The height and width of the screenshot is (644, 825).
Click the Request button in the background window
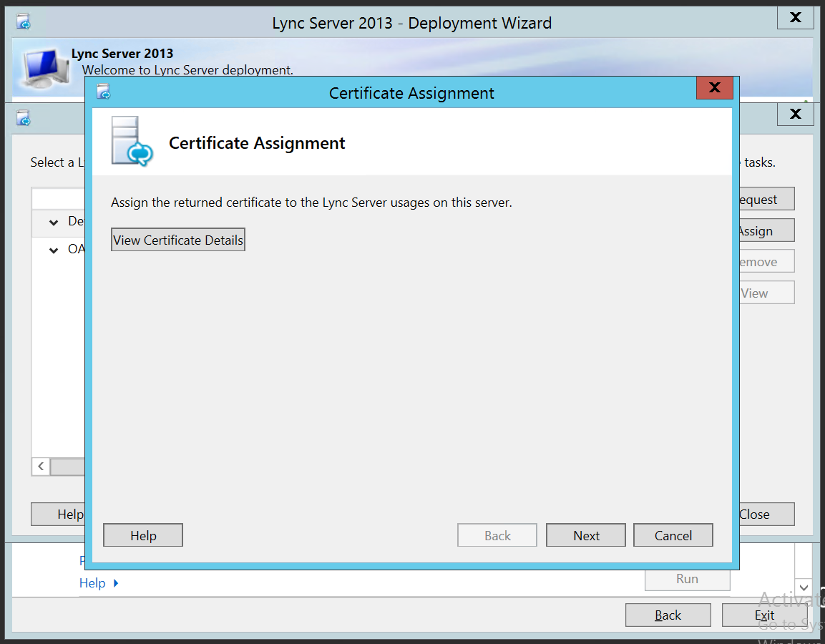coord(766,200)
